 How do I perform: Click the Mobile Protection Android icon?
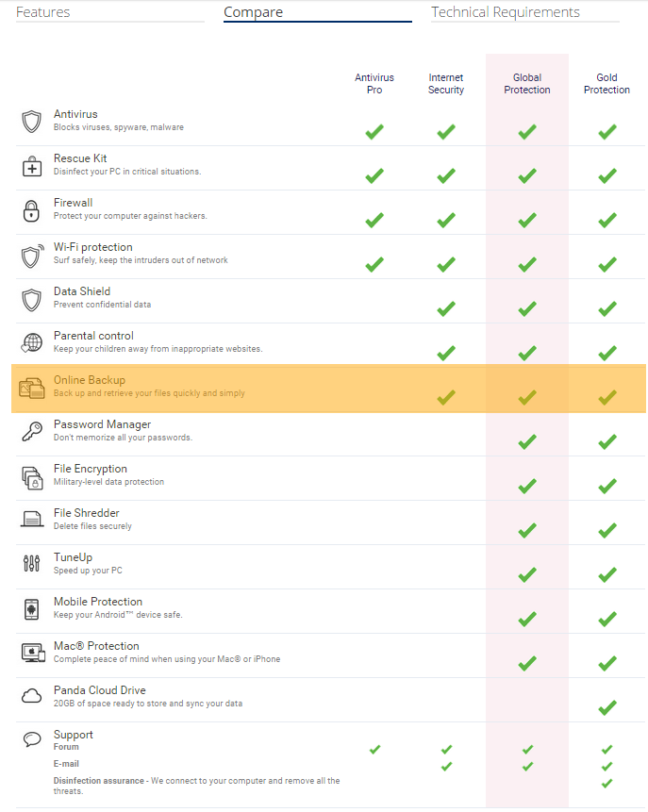point(31,609)
